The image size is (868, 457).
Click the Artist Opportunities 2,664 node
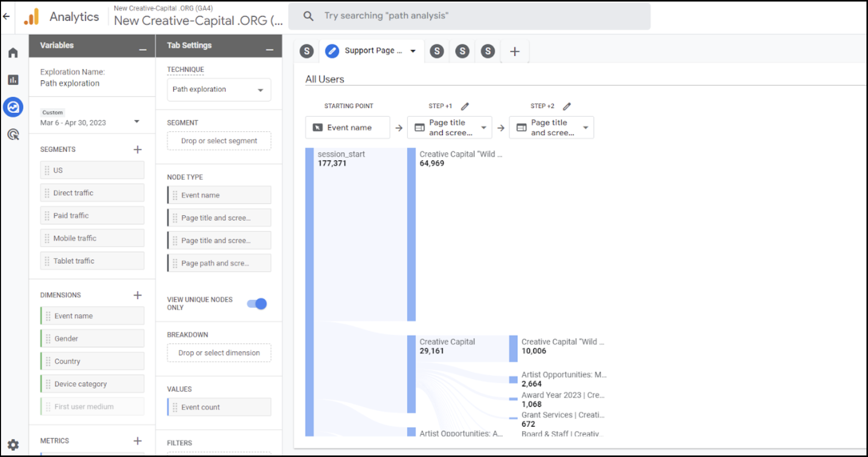click(513, 380)
